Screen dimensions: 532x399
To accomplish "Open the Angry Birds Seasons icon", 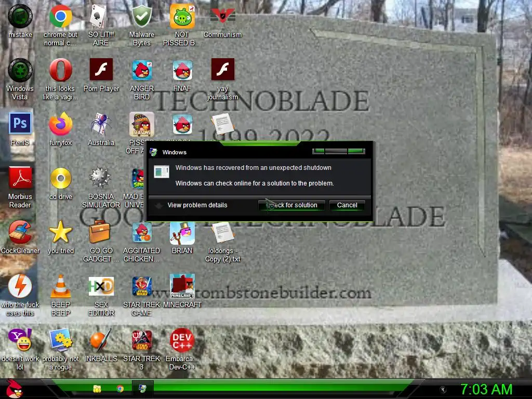I will (141, 125).
